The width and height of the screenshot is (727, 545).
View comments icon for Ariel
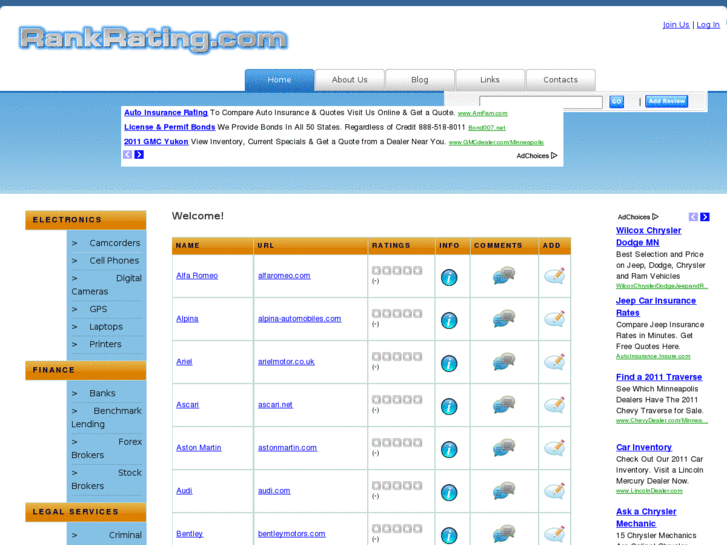[504, 361]
